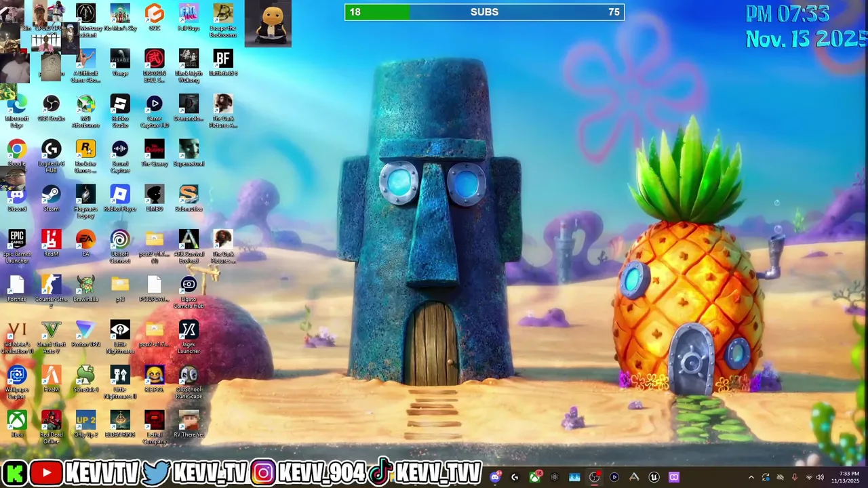Open Rockstar Games Launcher icon
The width and height of the screenshot is (868, 488).
85,157
